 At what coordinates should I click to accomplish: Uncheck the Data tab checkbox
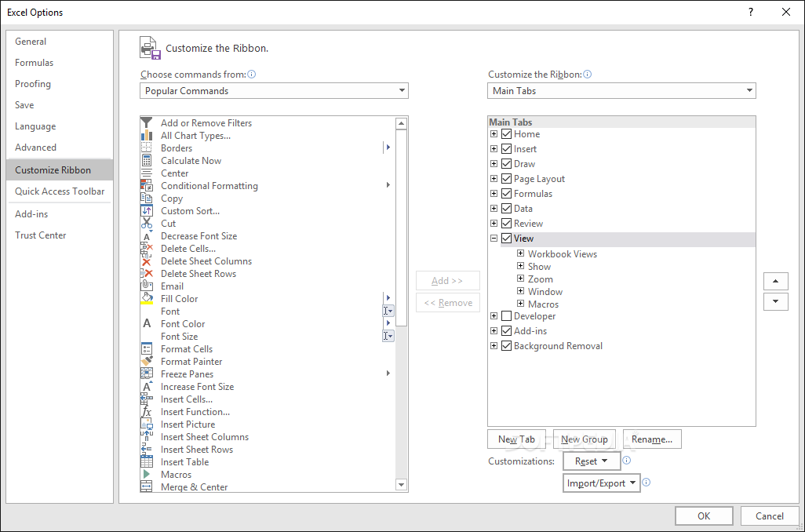506,209
